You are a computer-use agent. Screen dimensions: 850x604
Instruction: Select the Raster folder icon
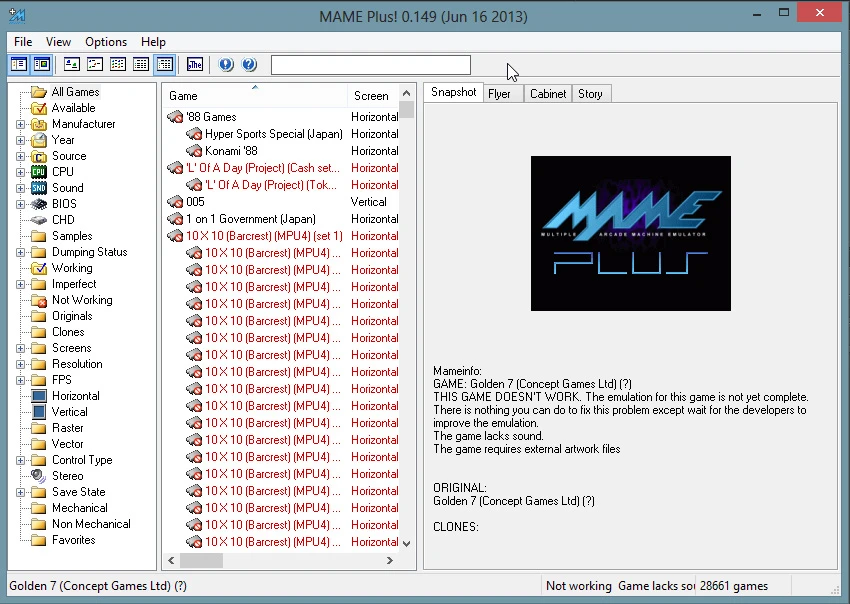coord(39,428)
